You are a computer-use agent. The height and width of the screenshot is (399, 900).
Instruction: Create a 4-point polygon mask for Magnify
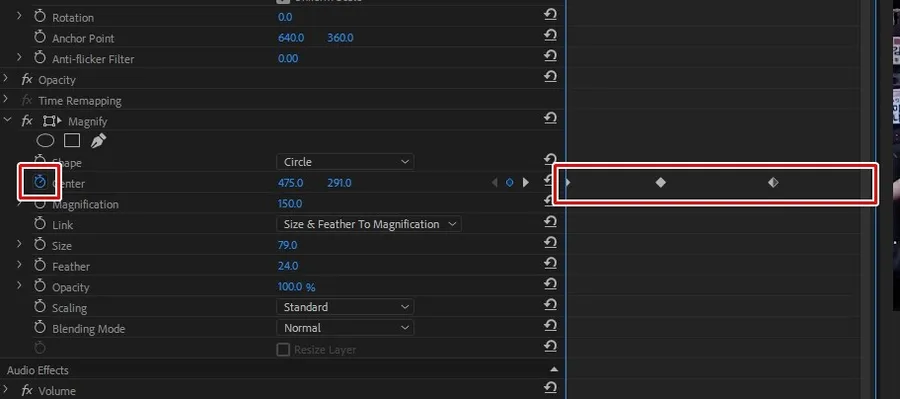pos(72,141)
